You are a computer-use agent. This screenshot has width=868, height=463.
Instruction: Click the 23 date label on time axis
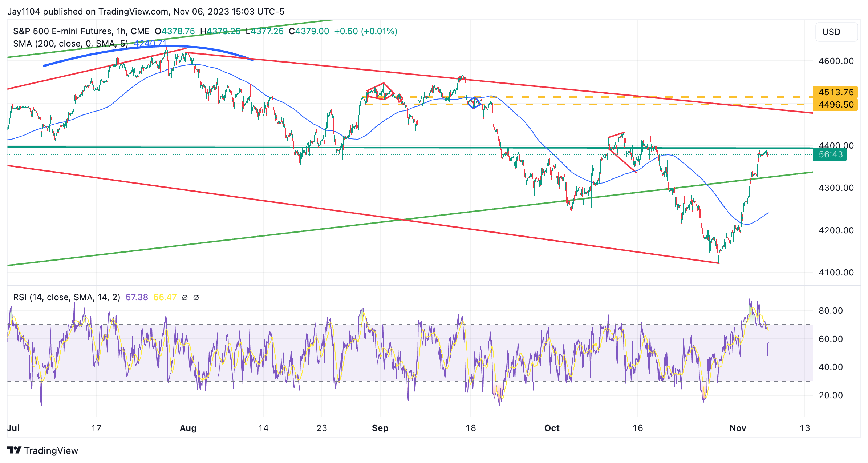point(322,428)
